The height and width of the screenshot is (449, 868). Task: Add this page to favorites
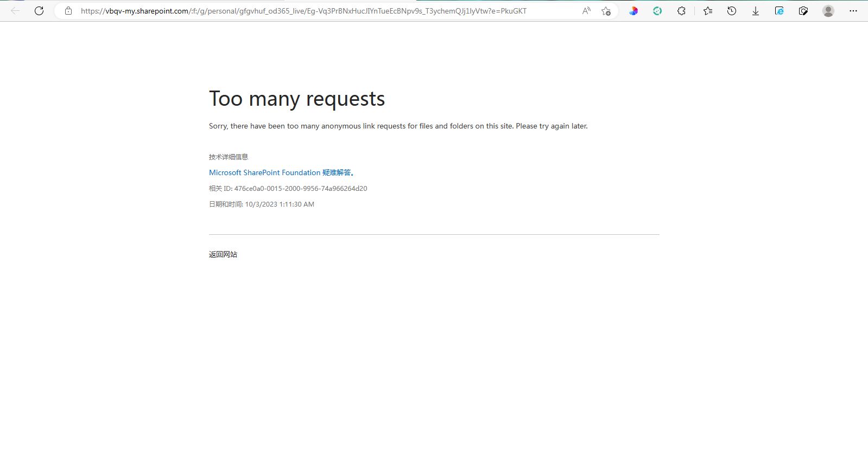tap(606, 11)
